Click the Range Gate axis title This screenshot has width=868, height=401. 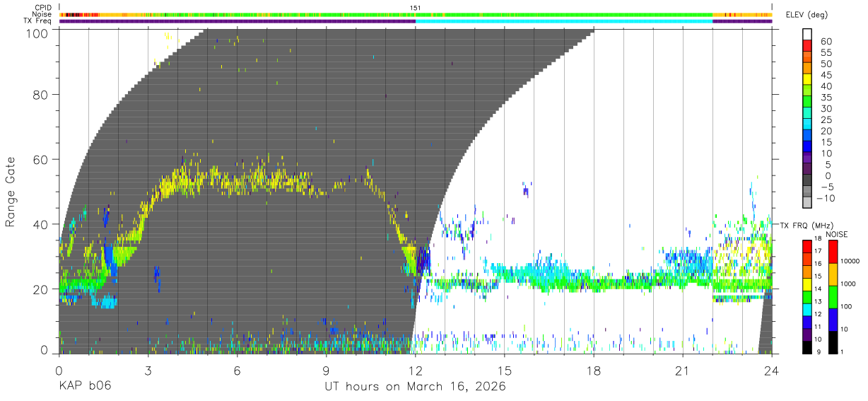[11, 192]
